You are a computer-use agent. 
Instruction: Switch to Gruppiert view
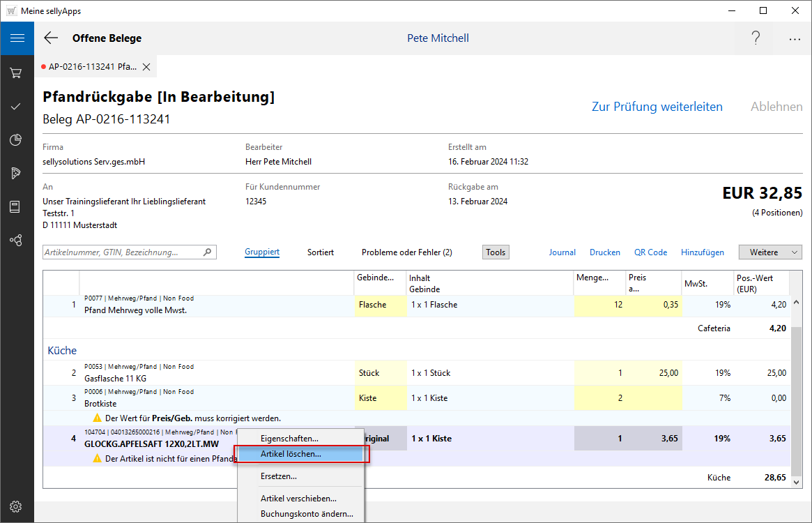click(x=262, y=252)
